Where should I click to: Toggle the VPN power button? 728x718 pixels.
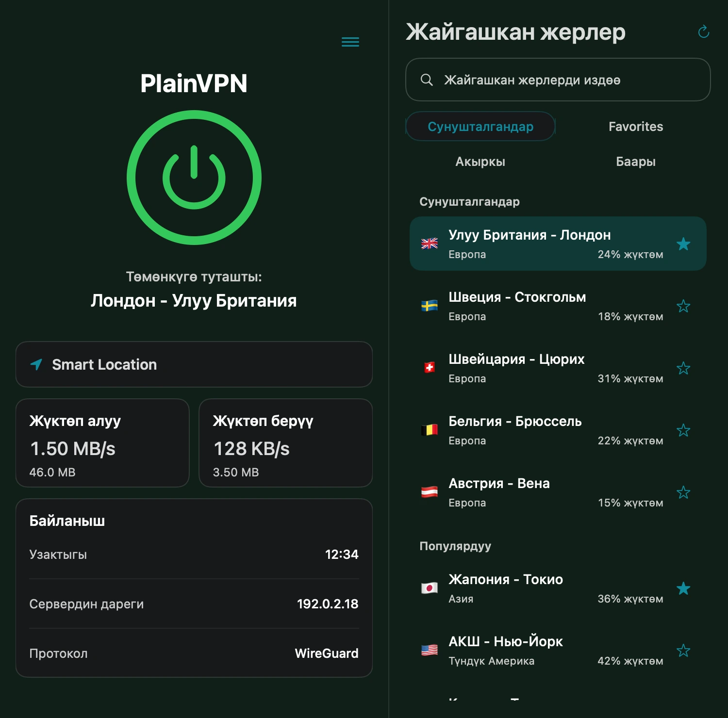[x=194, y=178]
